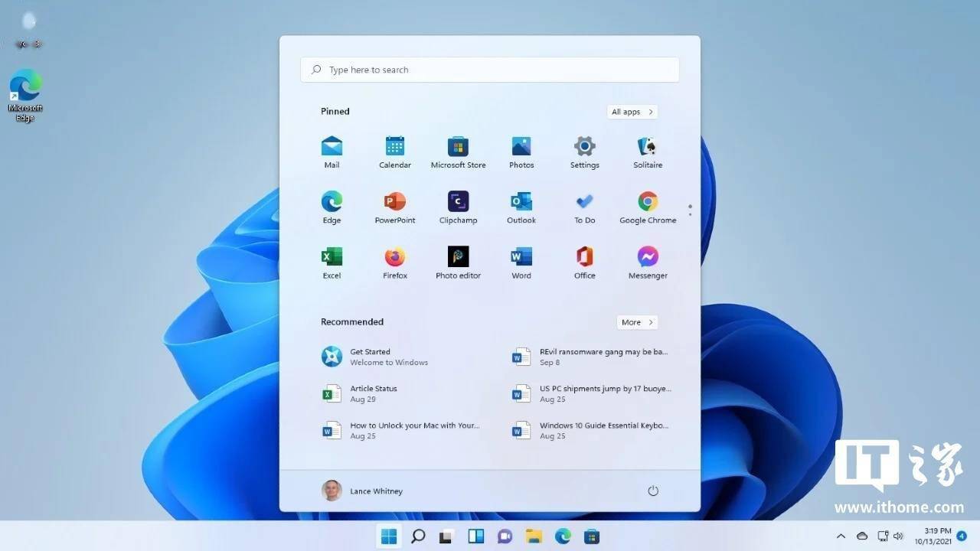Open Messenger from the Start menu
Viewport: 980px width, 551px height.
(647, 262)
